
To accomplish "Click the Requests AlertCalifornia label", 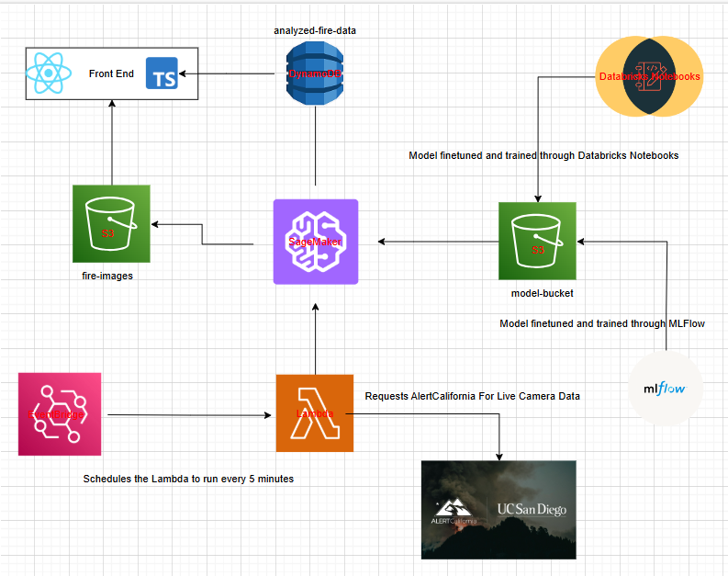I will tap(472, 396).
